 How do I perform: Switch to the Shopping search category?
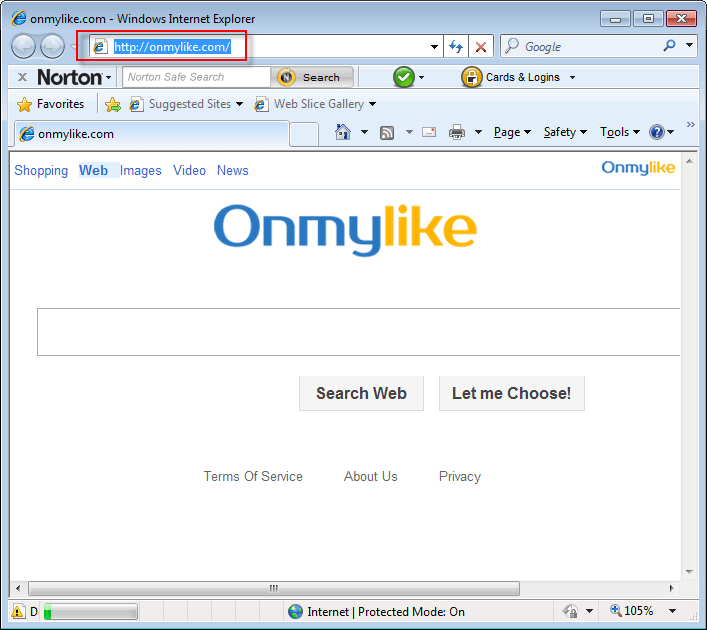click(x=41, y=170)
